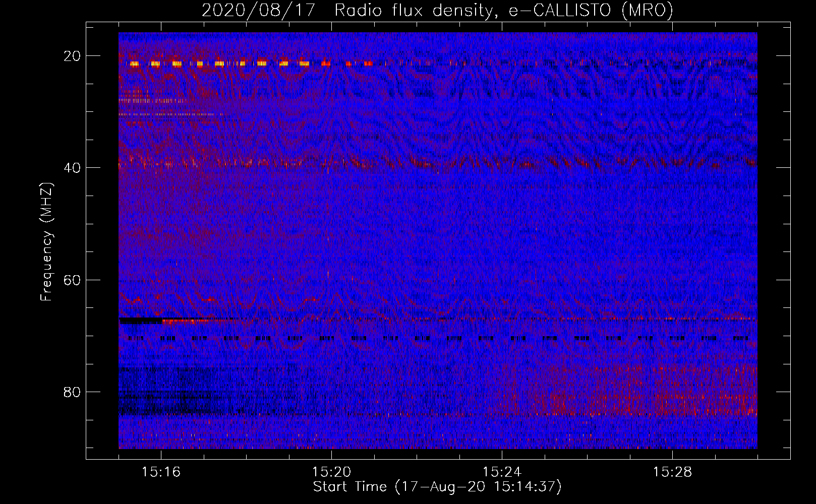The width and height of the screenshot is (816, 504).
Task: Select the 15:24 time tick label
Action: [502, 472]
